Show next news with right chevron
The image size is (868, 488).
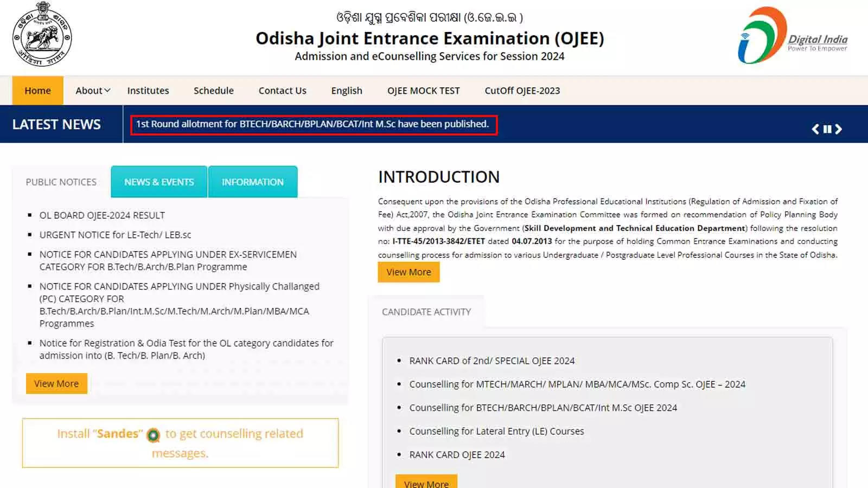click(x=839, y=129)
